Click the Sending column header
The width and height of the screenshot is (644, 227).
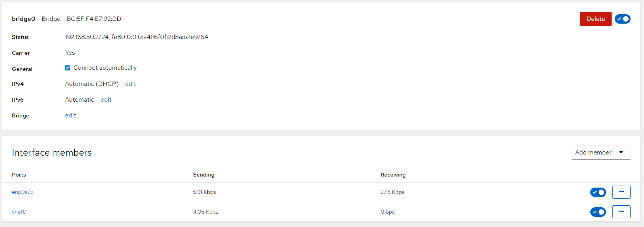[x=203, y=175]
